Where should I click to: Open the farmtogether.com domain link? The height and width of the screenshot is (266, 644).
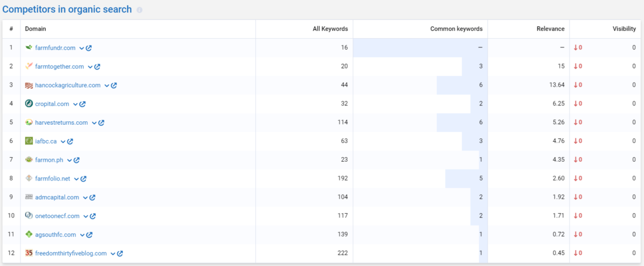(60, 67)
